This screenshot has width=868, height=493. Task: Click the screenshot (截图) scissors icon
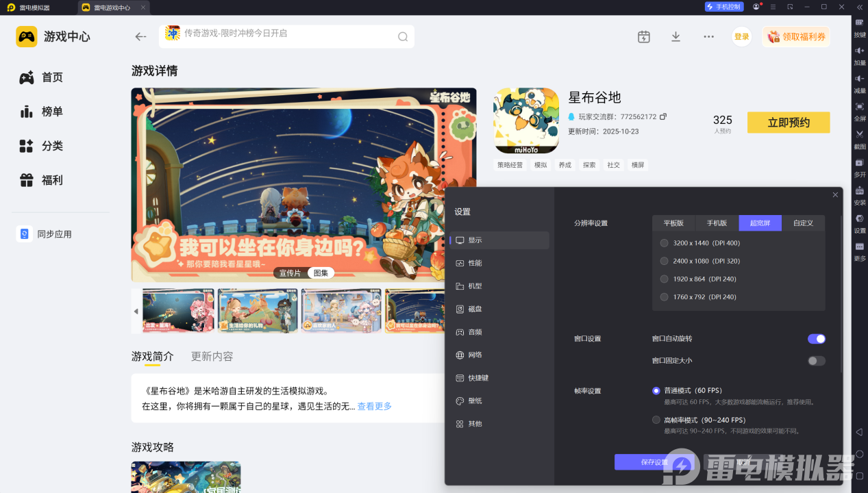pyautogui.click(x=859, y=134)
